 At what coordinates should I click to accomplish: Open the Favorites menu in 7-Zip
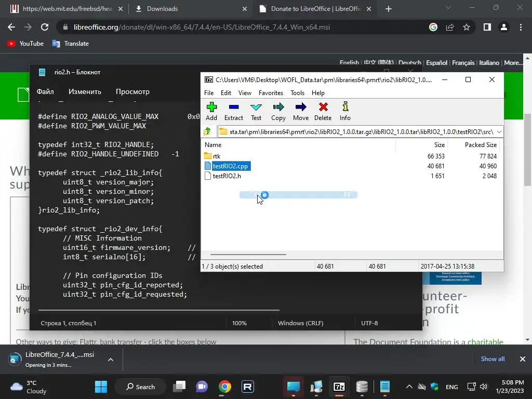pos(271,93)
